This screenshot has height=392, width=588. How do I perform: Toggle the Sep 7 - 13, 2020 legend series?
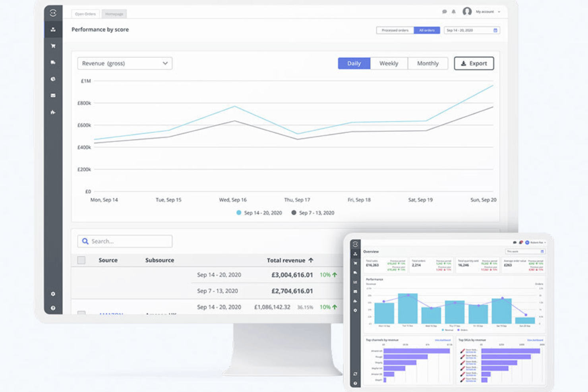pyautogui.click(x=313, y=213)
